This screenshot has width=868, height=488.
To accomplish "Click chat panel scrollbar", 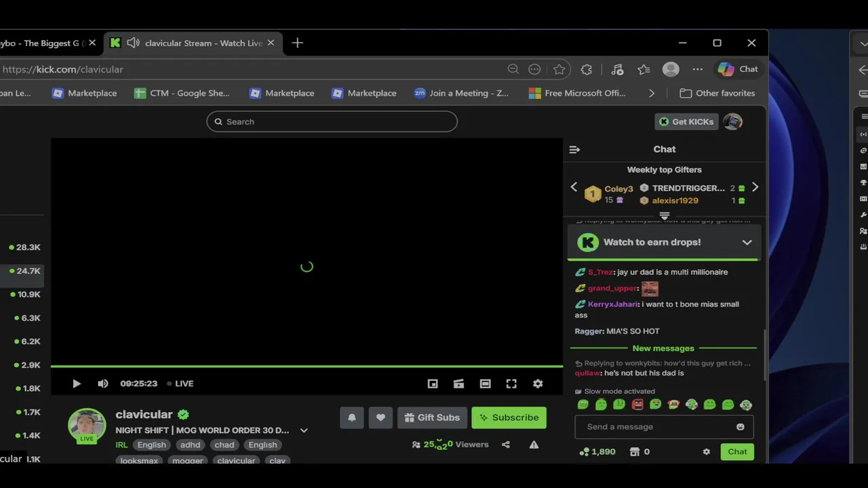I will [x=764, y=356].
